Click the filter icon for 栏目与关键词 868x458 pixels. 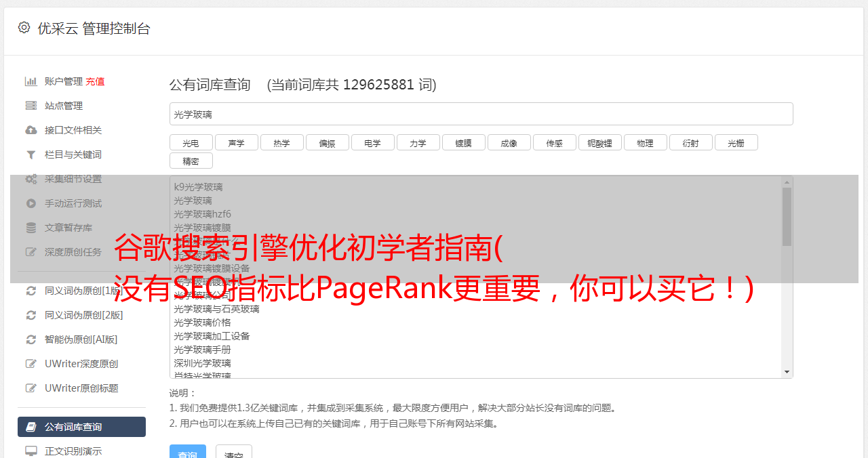pos(31,154)
